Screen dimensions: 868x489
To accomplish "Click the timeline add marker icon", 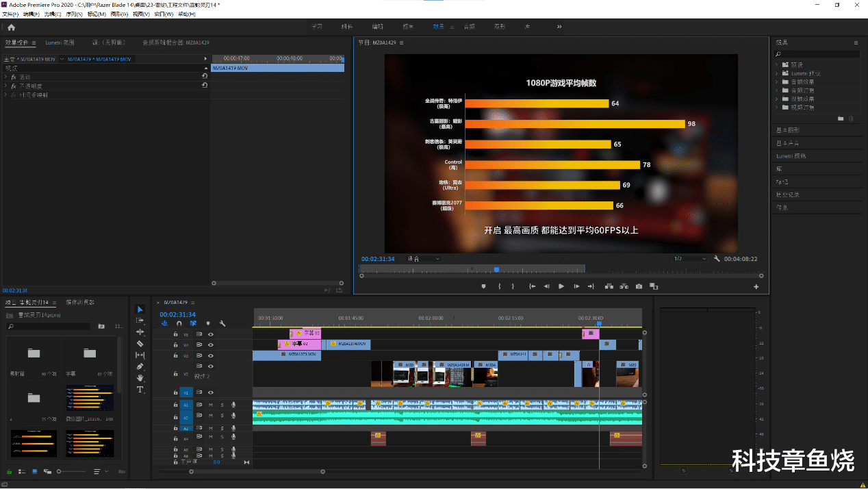I will pos(207,323).
